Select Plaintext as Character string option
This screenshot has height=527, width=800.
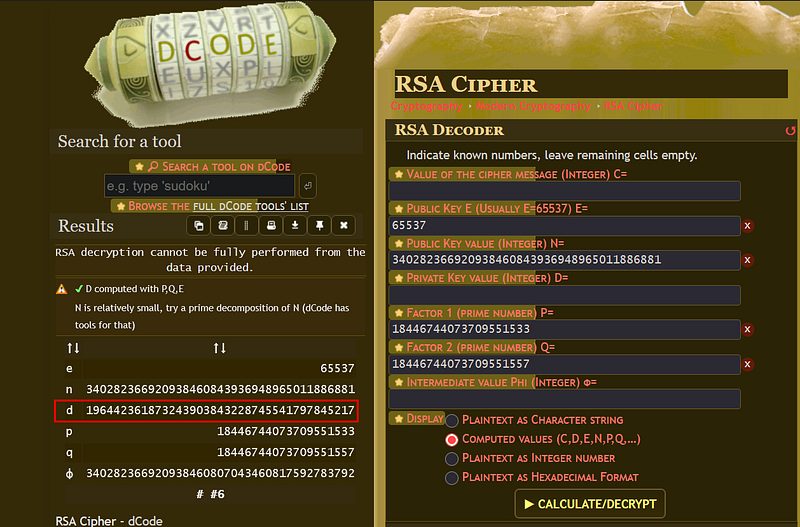pos(452,421)
